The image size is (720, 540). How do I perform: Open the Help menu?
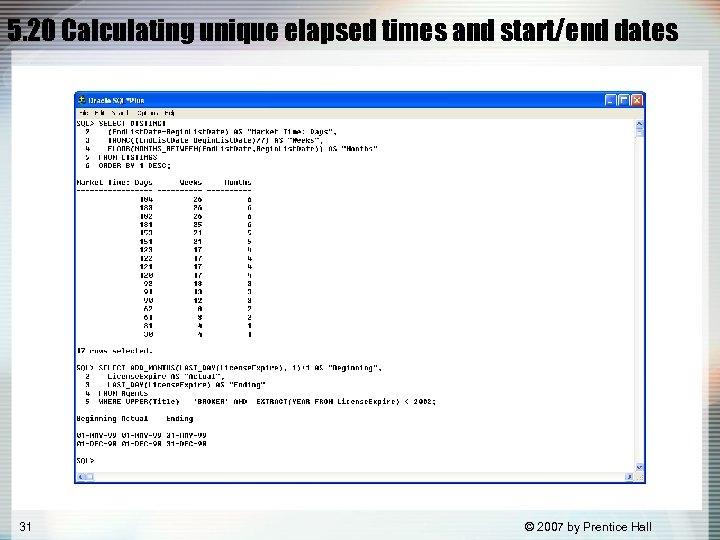(169, 113)
